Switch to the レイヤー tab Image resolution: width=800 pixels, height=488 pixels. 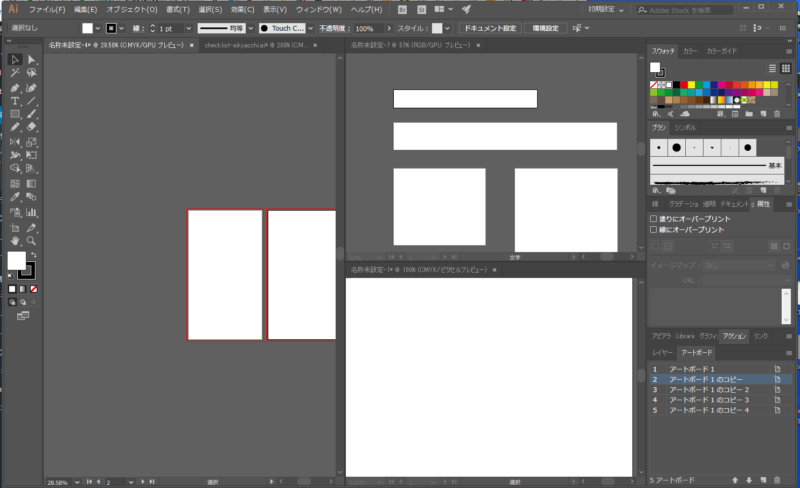point(662,353)
